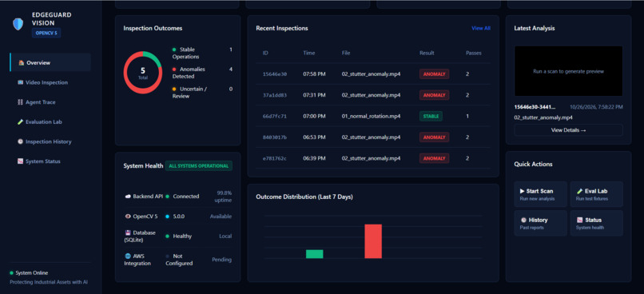Click the System Status chart icon
This screenshot has height=294, width=644.
pos(20,161)
